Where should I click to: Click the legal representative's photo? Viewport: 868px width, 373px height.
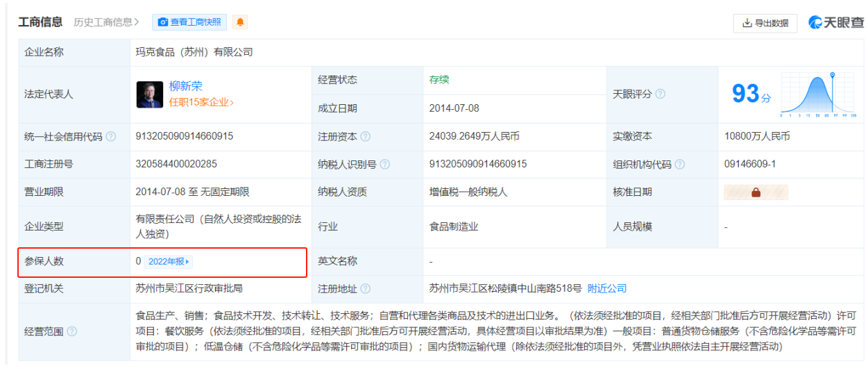[x=150, y=94]
